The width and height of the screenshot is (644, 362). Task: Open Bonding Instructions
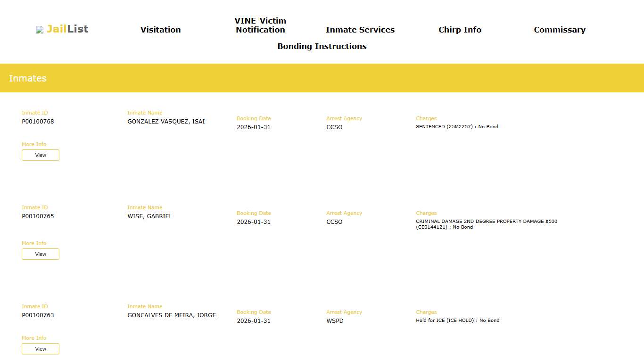322,46
